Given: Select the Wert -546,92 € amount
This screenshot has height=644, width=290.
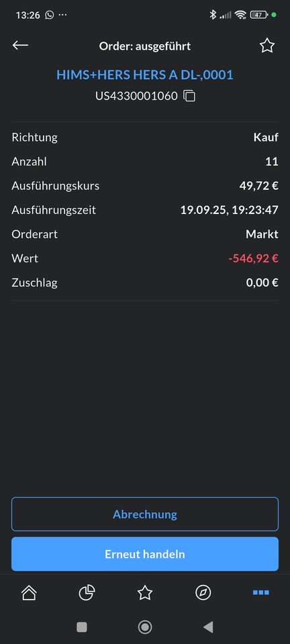Looking at the screenshot, I should pos(254,258).
